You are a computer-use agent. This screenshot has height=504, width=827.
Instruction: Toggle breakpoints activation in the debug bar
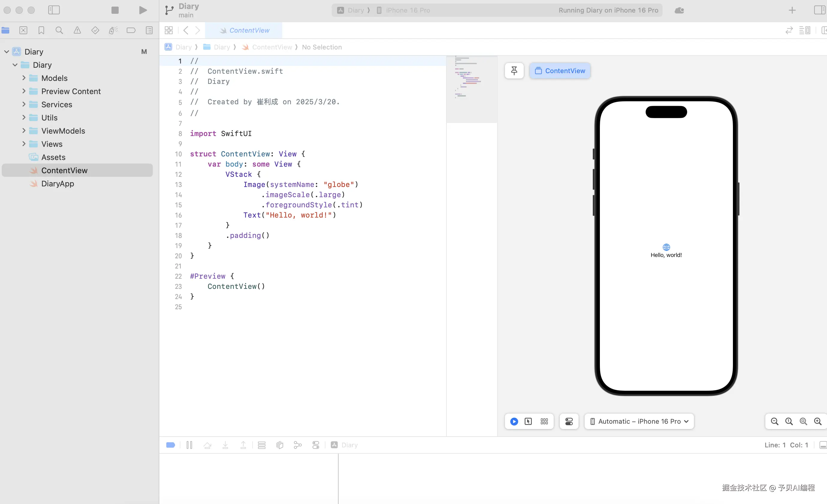click(x=170, y=445)
